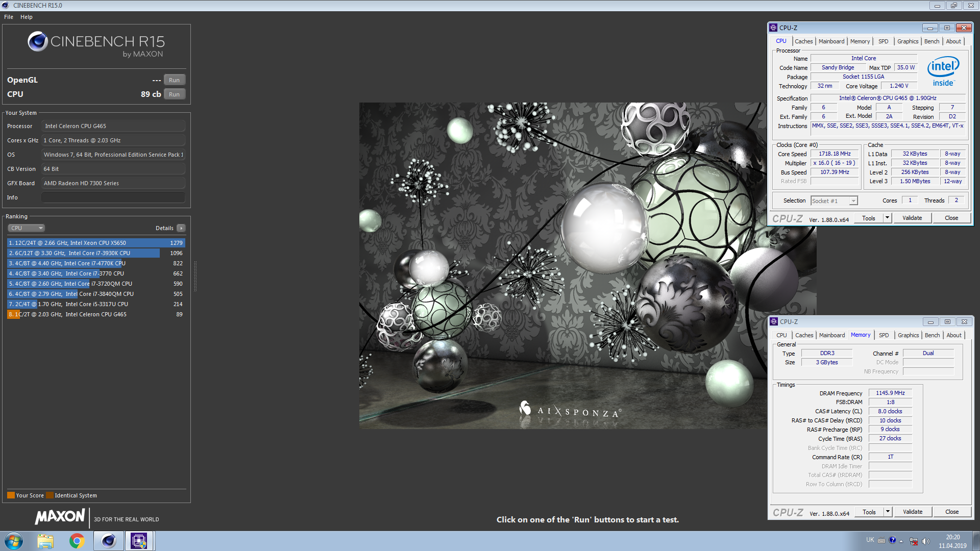The width and height of the screenshot is (980, 551).
Task: Select the Core i7-4770K ranking row
Action: click(x=96, y=263)
